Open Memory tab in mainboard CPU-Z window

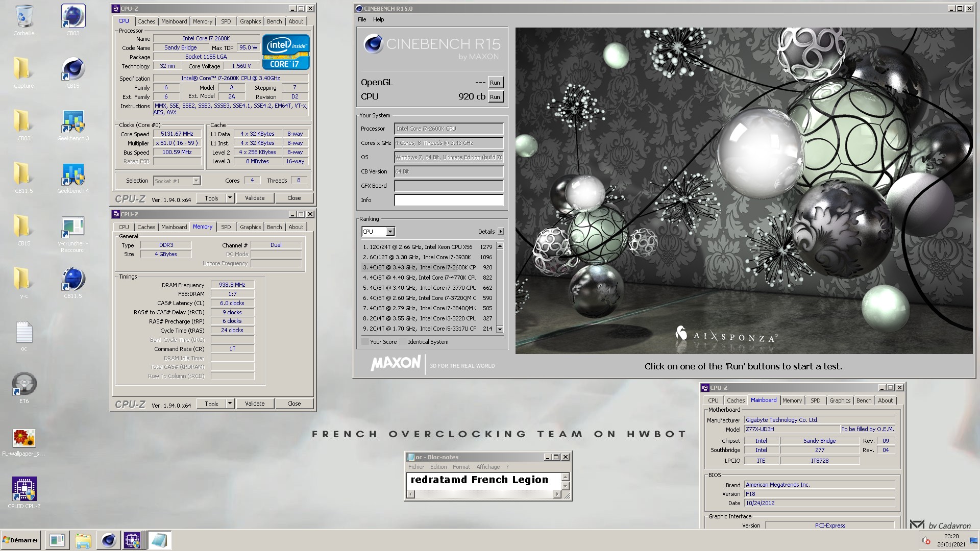click(792, 400)
